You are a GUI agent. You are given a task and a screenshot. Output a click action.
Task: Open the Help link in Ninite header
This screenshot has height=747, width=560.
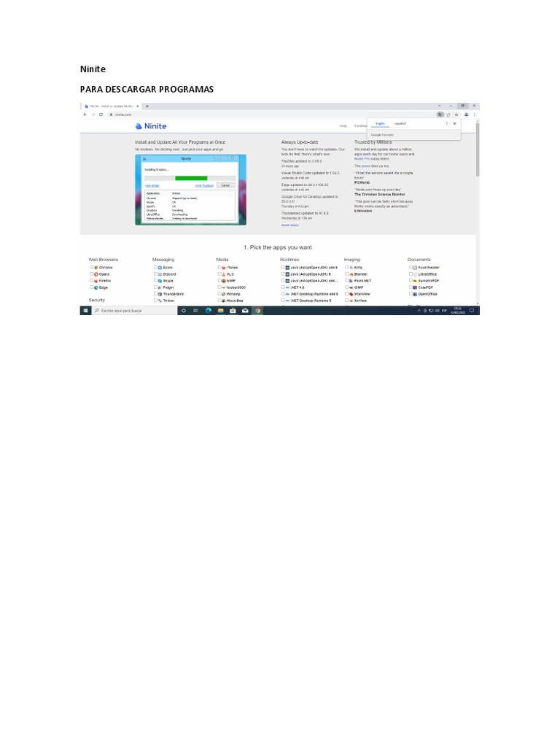343,125
